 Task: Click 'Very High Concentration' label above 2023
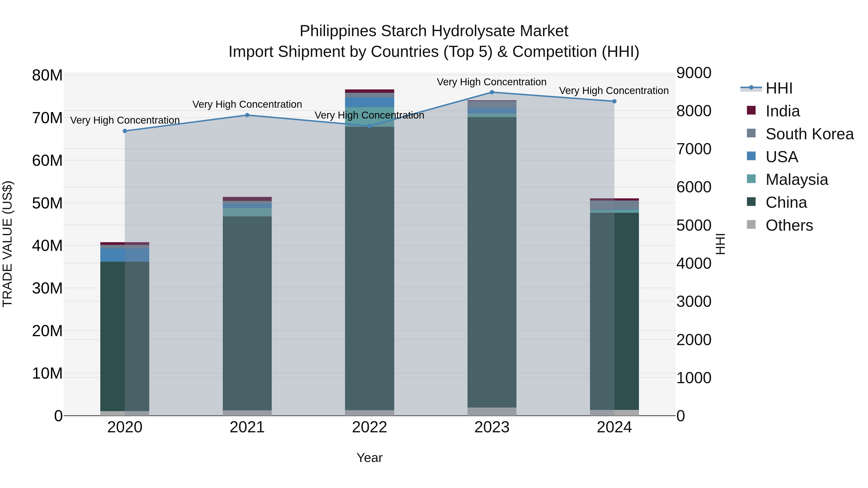click(492, 82)
